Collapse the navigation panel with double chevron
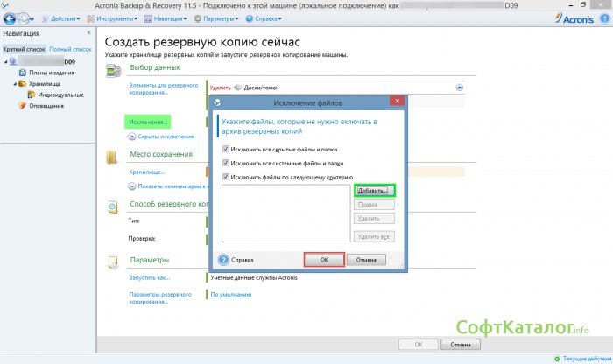Viewport: 613px width, 364px height. tap(88, 32)
